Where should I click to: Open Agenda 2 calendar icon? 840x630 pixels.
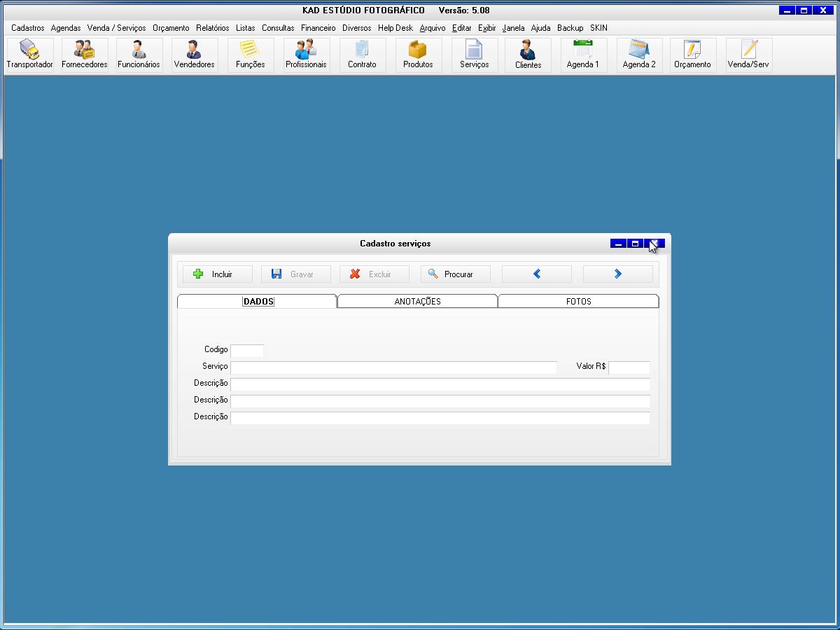pyautogui.click(x=639, y=55)
